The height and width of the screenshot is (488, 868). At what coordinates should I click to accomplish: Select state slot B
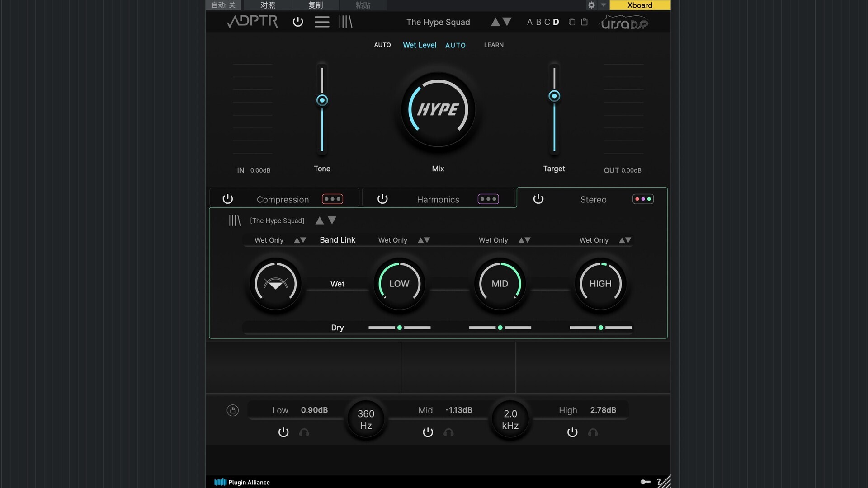(x=538, y=22)
